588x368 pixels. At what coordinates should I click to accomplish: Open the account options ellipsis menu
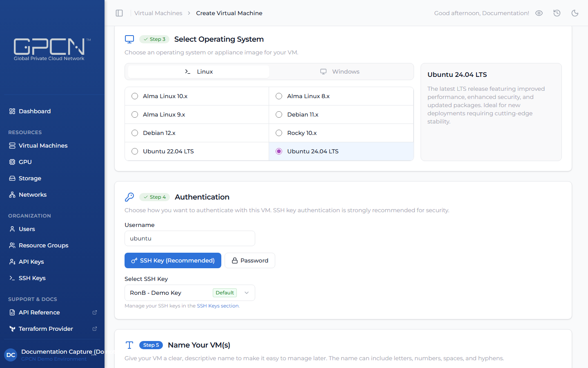(94, 355)
